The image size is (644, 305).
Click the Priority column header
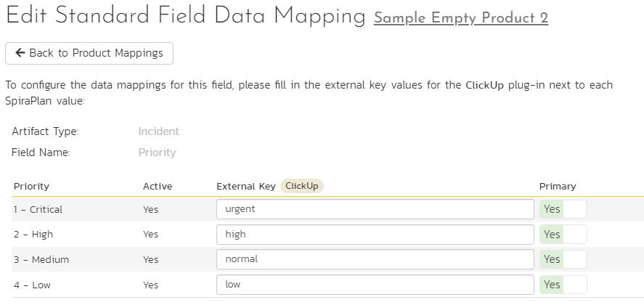click(x=31, y=186)
